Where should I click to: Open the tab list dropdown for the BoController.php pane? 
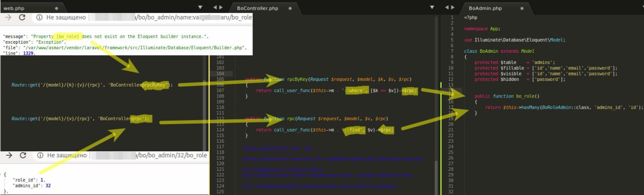pos(432,7)
